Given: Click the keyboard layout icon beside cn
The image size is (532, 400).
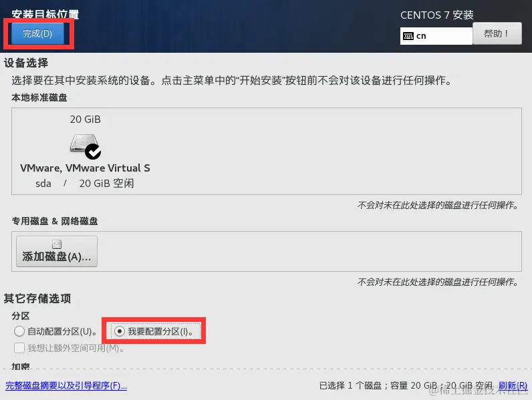Looking at the screenshot, I should pyautogui.click(x=408, y=36).
